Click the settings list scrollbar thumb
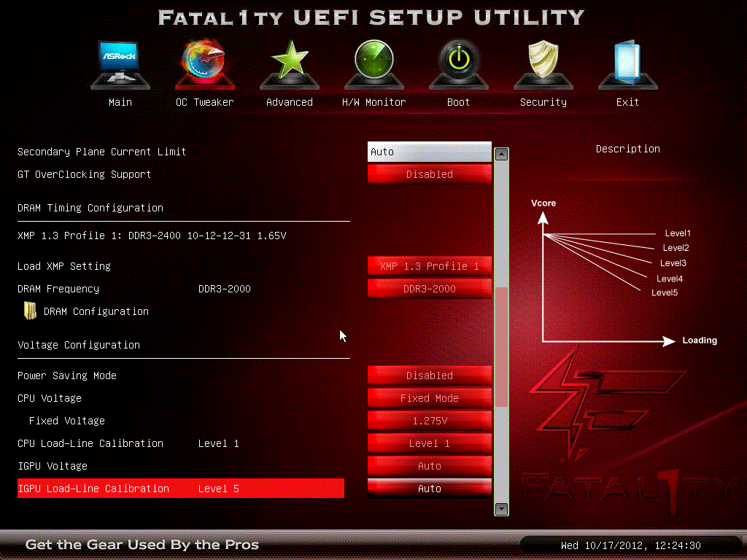747x560 pixels. click(x=501, y=347)
